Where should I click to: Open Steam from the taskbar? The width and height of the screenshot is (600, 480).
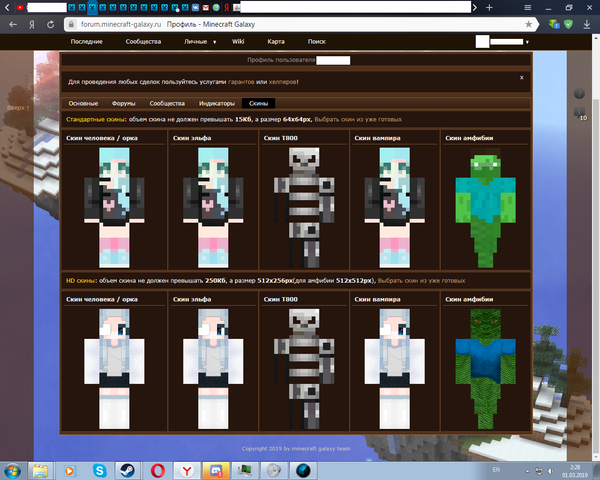pos(127,470)
